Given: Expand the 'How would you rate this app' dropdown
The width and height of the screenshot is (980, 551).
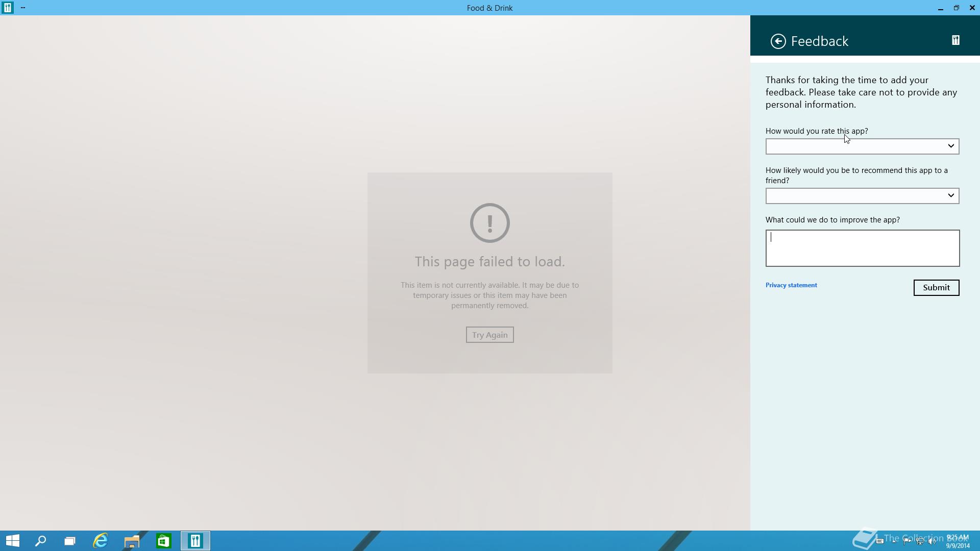Looking at the screenshot, I should click(862, 146).
